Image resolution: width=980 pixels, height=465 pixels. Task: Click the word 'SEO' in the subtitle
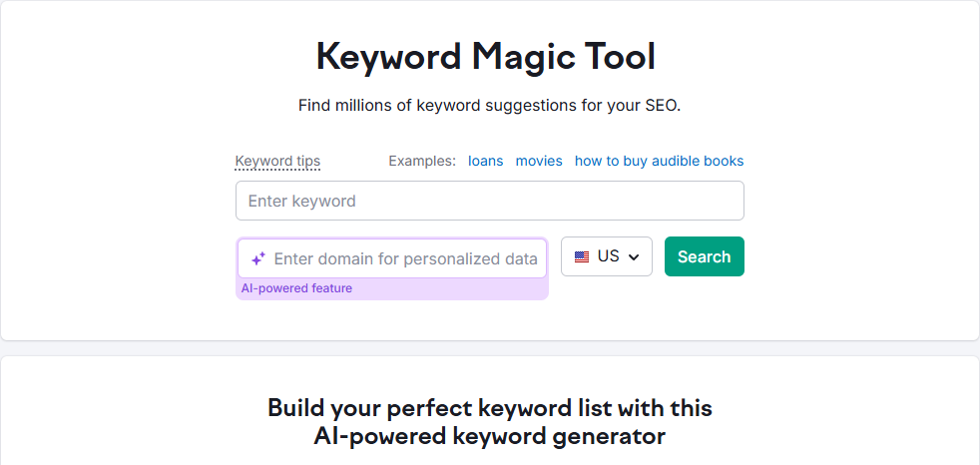click(662, 106)
